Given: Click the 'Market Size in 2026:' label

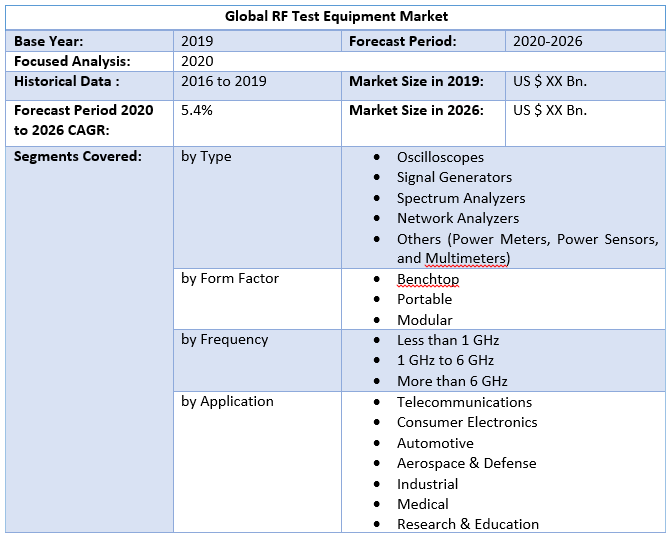Looking at the screenshot, I should [416, 110].
